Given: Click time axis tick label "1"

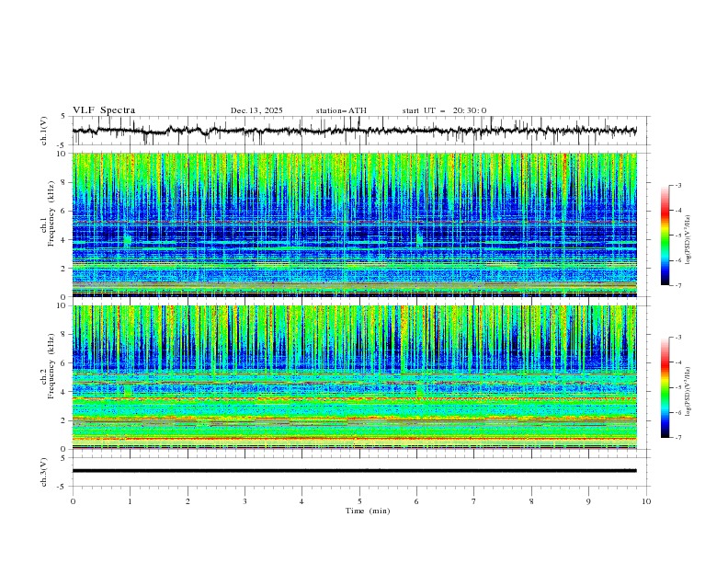Looking at the screenshot, I should click(x=130, y=501).
